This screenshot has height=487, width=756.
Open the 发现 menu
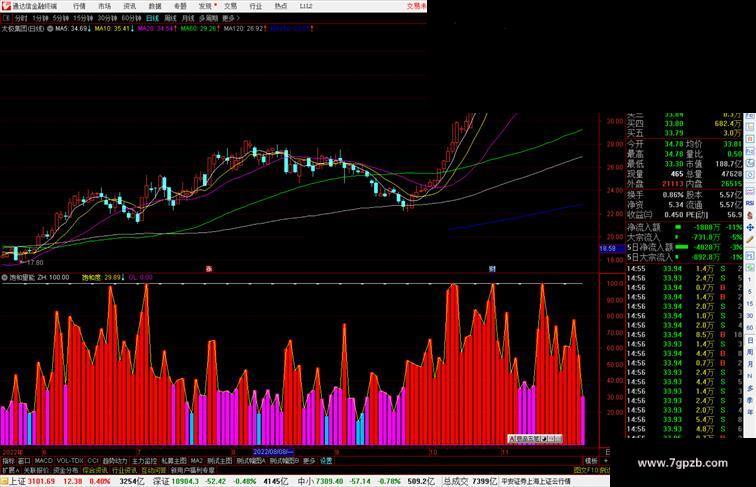205,6
